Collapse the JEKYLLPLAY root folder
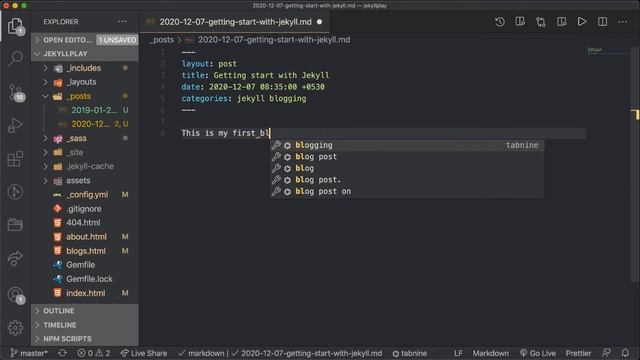This screenshot has width=640, height=360. [85, 53]
